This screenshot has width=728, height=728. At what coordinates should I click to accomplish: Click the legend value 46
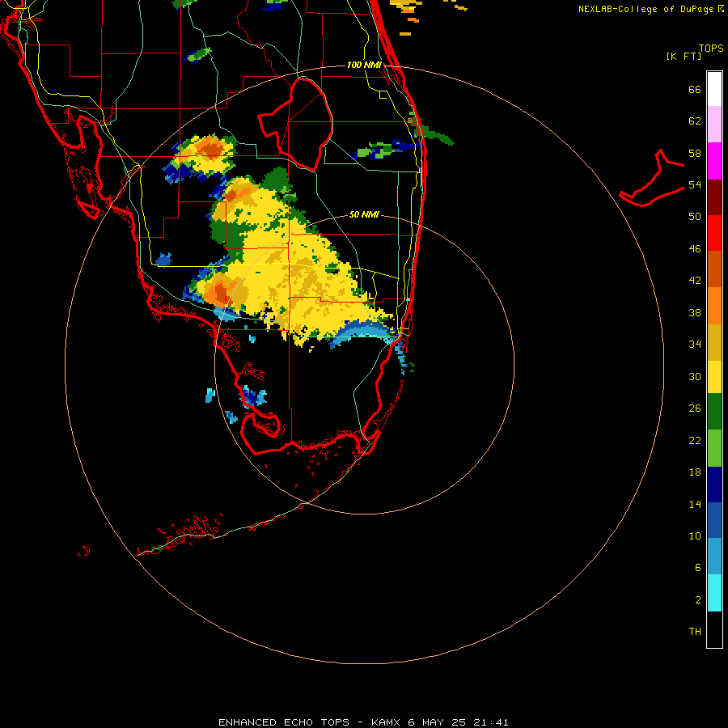[x=695, y=248]
